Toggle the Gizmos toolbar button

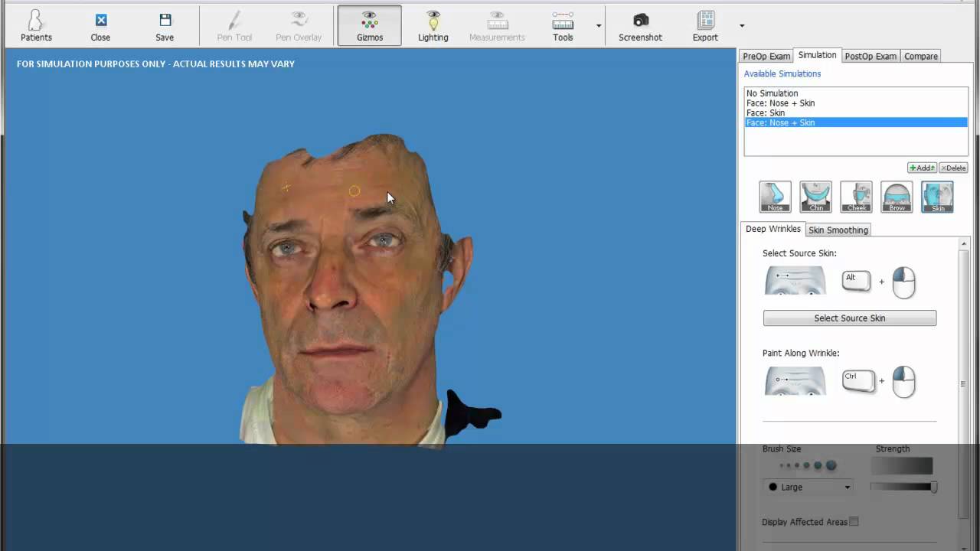pos(369,26)
